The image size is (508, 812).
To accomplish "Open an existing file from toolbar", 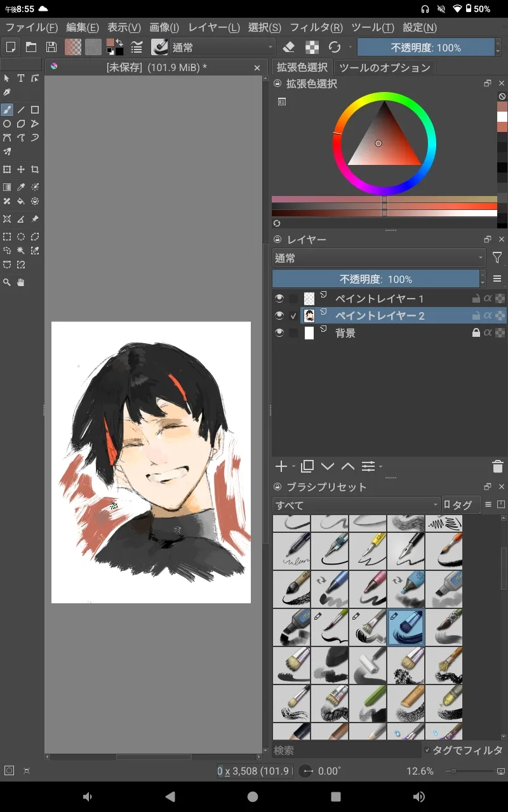I will (30, 47).
